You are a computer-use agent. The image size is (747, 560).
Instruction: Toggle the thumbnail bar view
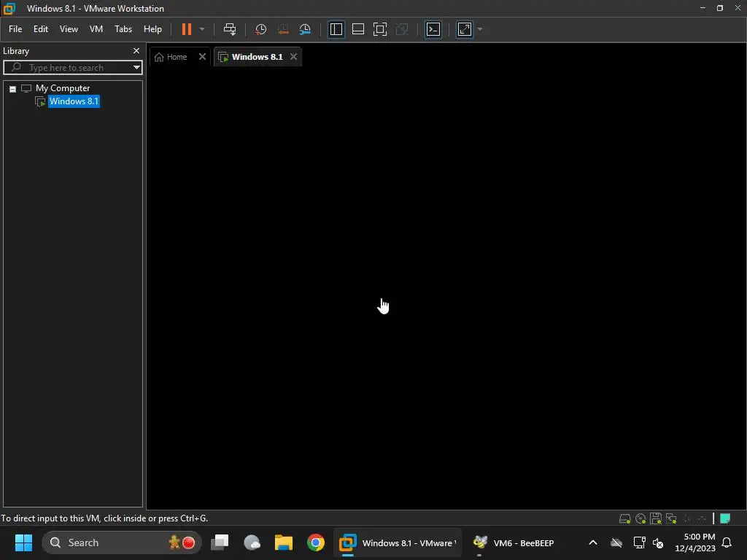[357, 29]
